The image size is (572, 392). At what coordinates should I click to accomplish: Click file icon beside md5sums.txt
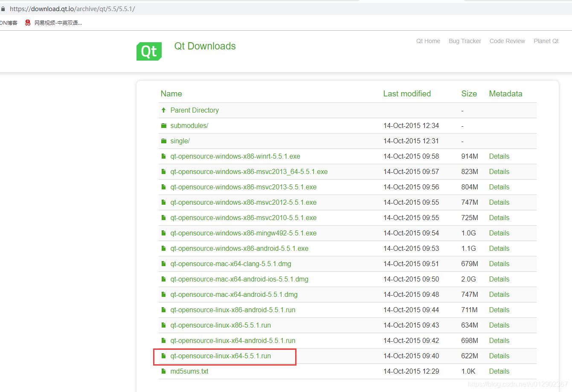coord(163,372)
